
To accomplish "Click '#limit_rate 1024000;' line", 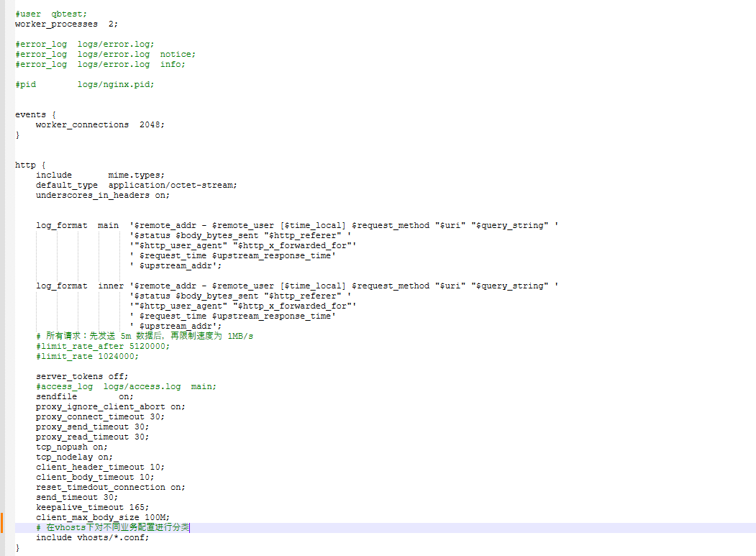I will tap(87, 356).
